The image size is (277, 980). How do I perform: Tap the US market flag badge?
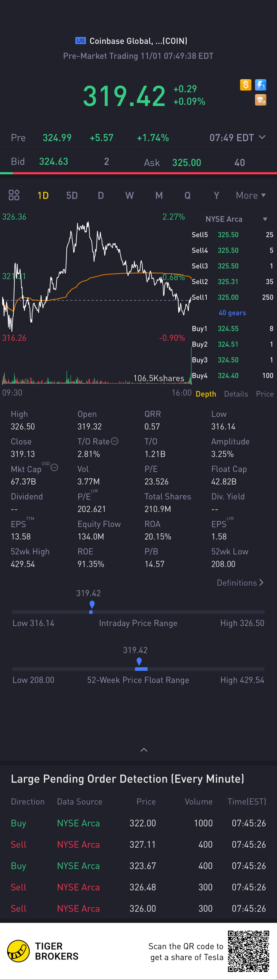click(x=80, y=41)
